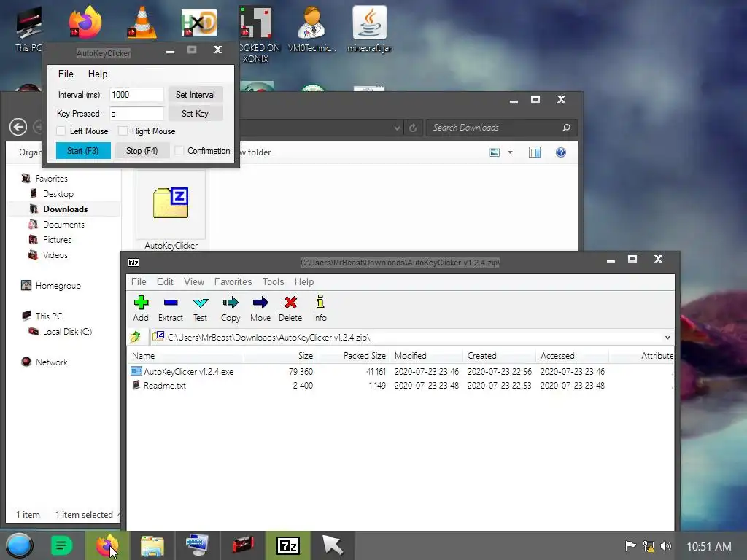The image size is (747, 560).
Task: Click the Info icon in 7-Zip toolbar
Action: pos(320,302)
